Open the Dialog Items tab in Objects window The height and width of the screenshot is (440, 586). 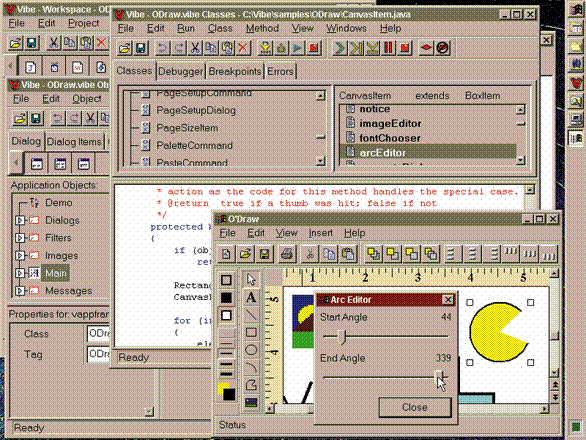[74, 142]
